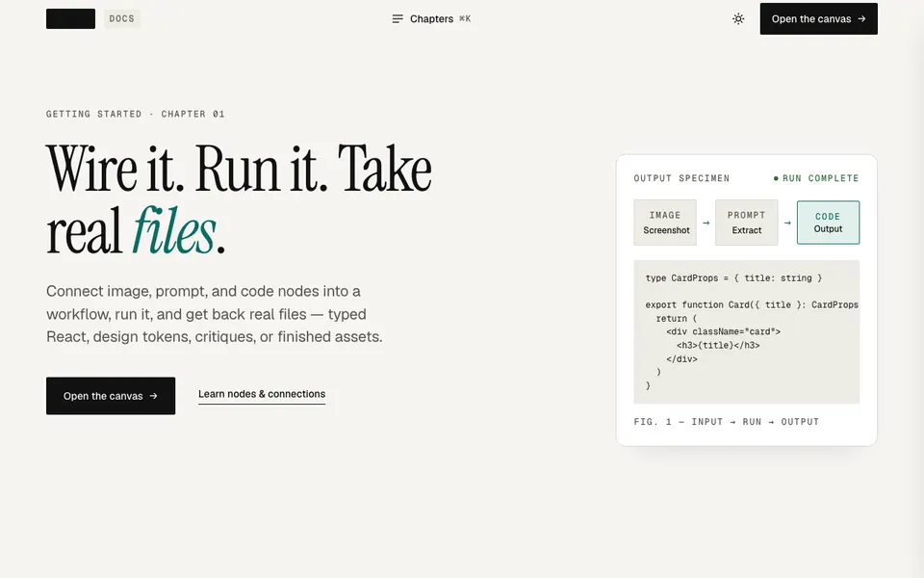
Task: Select the PROMPT Extract node
Action: (747, 223)
